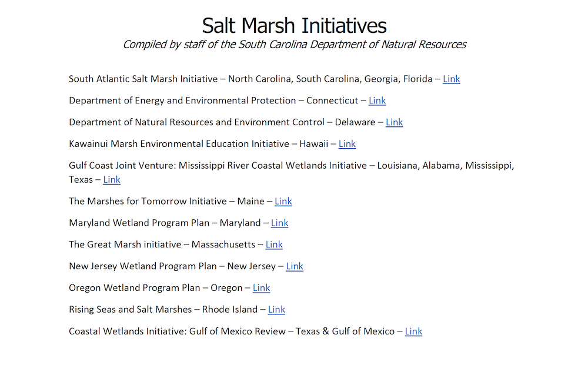
Task: Click the text 'Coastal Wetlands Initiative: Gulf of Mexico Review'
Action: [177, 331]
